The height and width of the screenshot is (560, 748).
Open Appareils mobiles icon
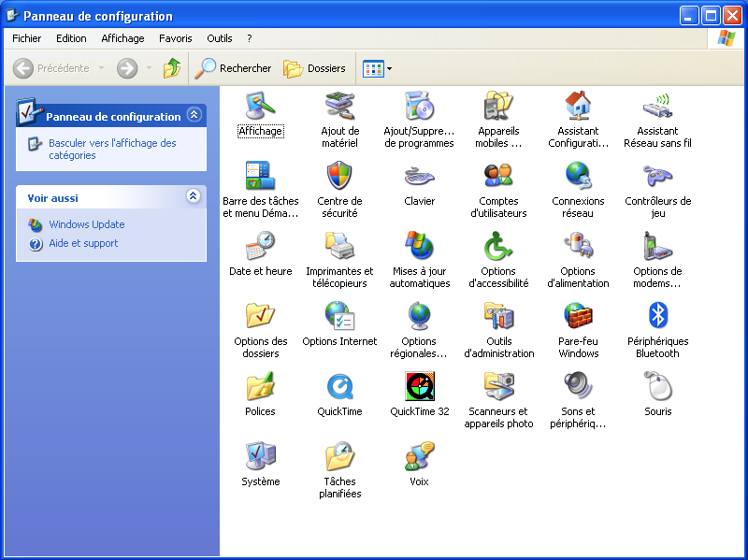498,106
